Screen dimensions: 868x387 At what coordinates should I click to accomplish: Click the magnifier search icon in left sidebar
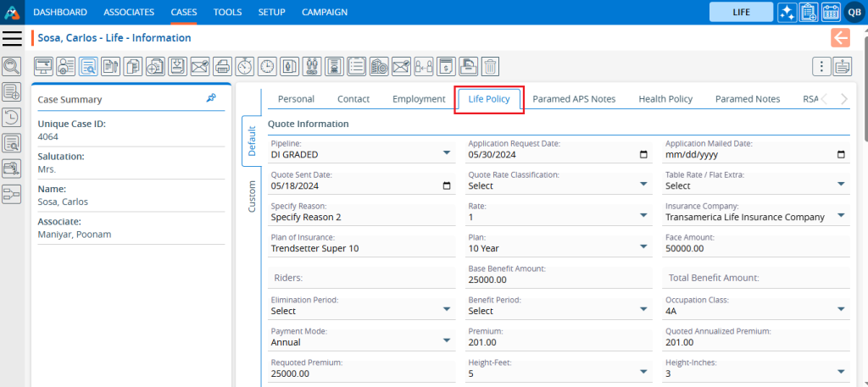tap(12, 66)
